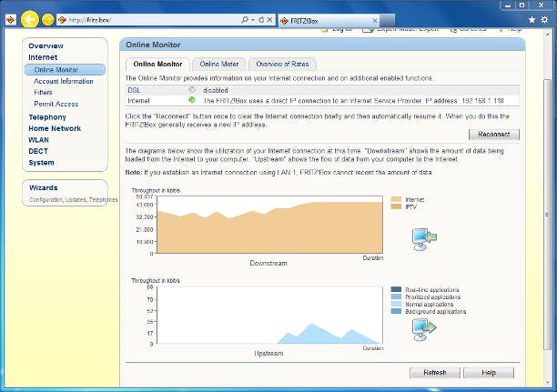Open the DECT sidebar section
This screenshot has width=557, height=392.
click(x=38, y=151)
